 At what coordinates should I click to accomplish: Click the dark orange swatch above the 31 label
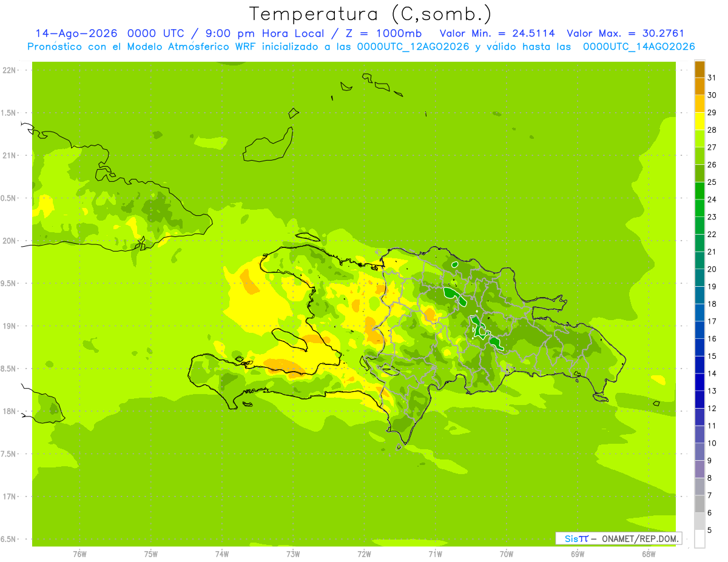699,69
